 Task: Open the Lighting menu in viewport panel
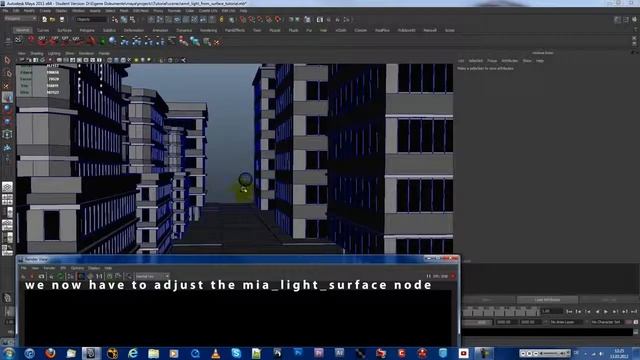coord(54,53)
